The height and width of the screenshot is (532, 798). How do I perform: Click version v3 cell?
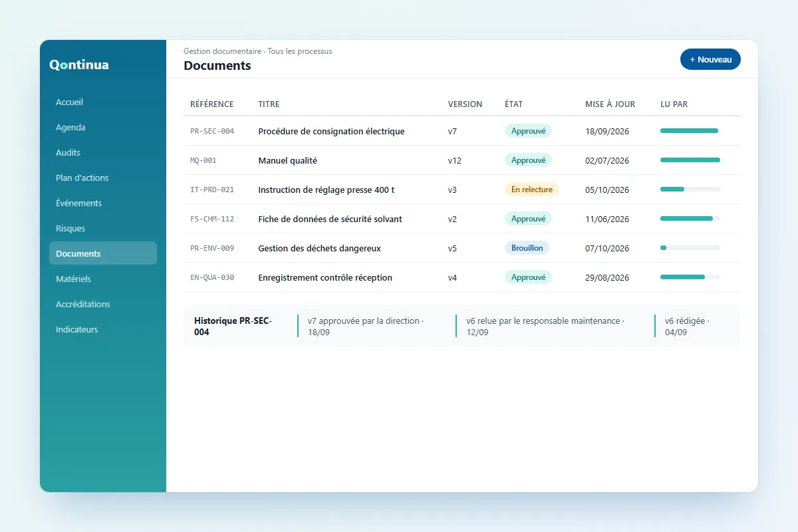pos(452,190)
